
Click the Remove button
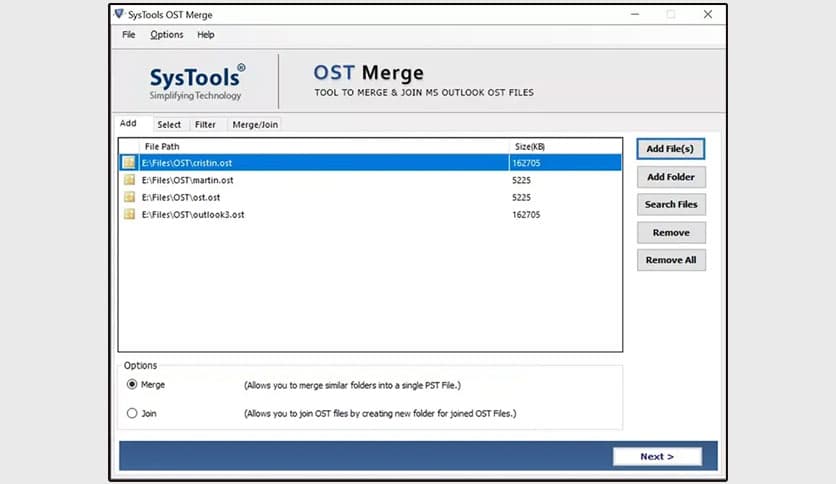[671, 232]
